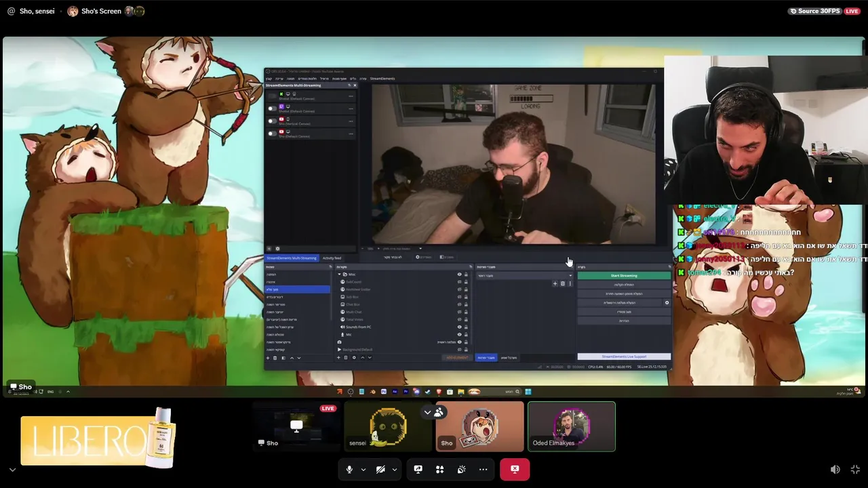Unlock the Mic source lock icon
The height and width of the screenshot is (488, 868).
pos(466,334)
